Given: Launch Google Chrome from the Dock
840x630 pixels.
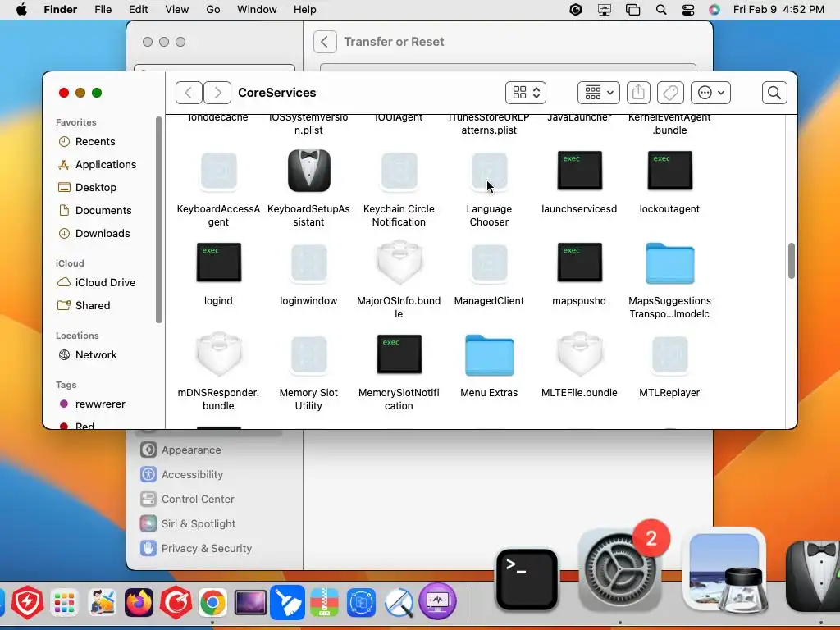Looking at the screenshot, I should [212, 602].
